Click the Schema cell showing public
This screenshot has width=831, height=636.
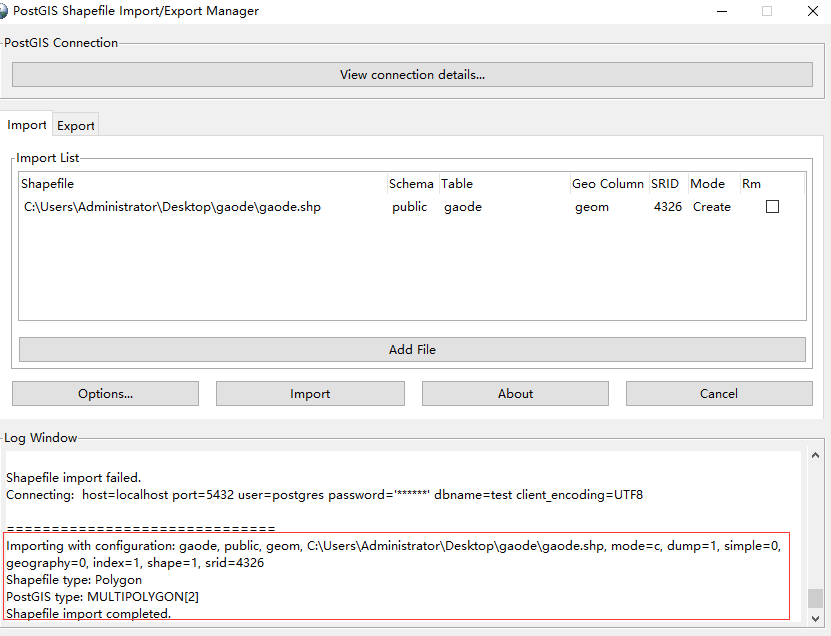(x=410, y=206)
